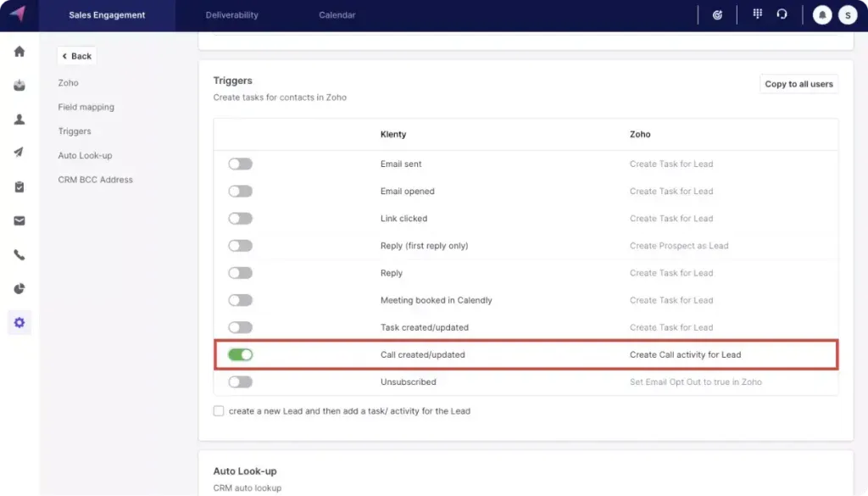Image resolution: width=868 pixels, height=496 pixels.
Task: Open the Tasks clipboard icon
Action: tap(19, 187)
